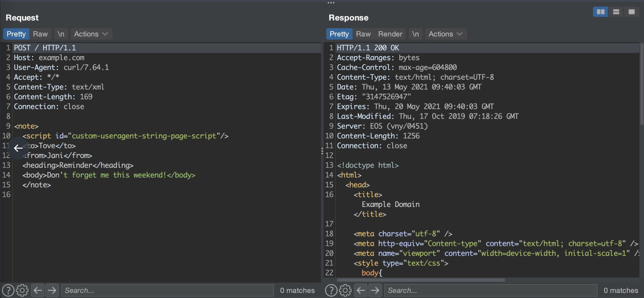Click the 'POST / HTTP/1.1' request line
Screen dimensions: 644x298
[45, 48]
